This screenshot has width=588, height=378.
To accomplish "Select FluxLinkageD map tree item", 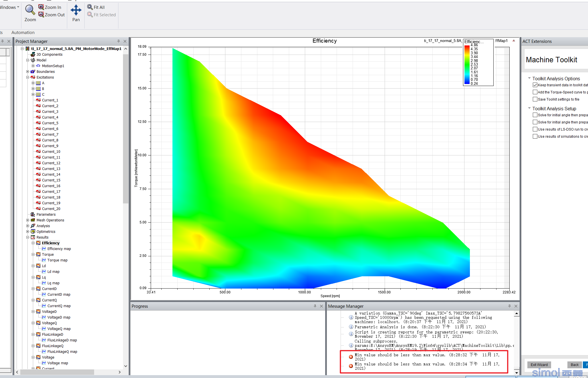I will point(62,340).
